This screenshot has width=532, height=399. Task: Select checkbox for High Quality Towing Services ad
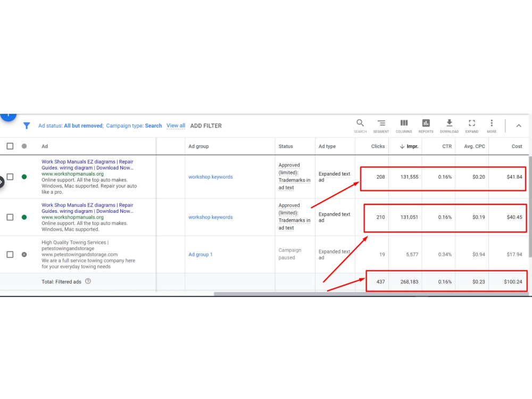point(10,254)
